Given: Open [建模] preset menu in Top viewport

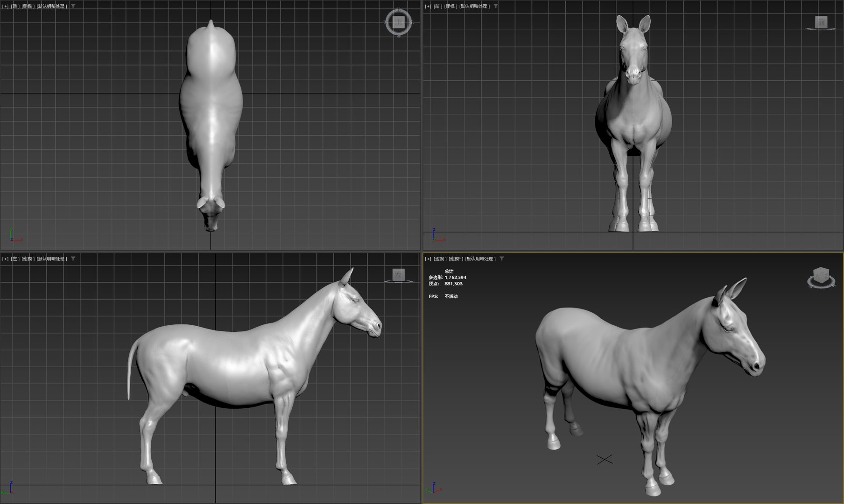Looking at the screenshot, I should click(x=28, y=6).
